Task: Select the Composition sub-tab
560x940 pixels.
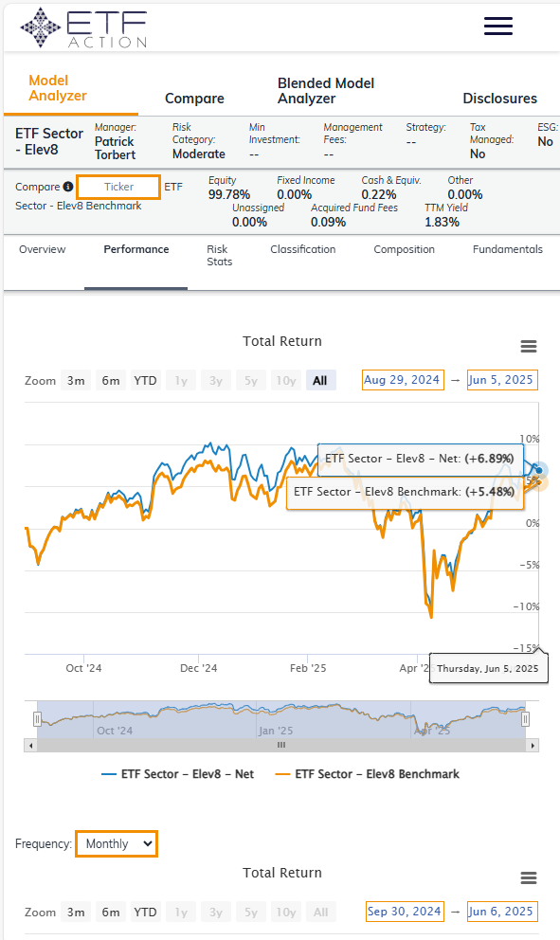Action: pos(404,249)
